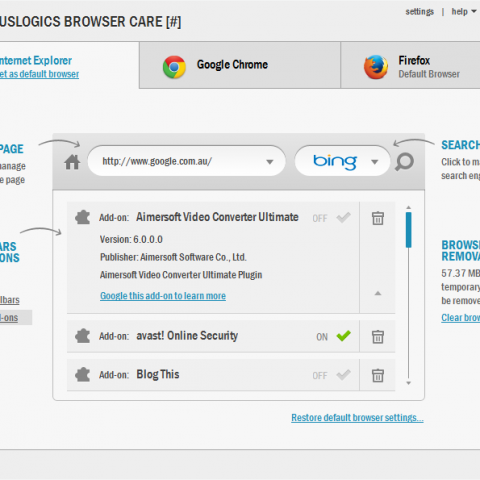Click the add-on list scroll up arrow
The image size is (480, 480).
pos(409,207)
